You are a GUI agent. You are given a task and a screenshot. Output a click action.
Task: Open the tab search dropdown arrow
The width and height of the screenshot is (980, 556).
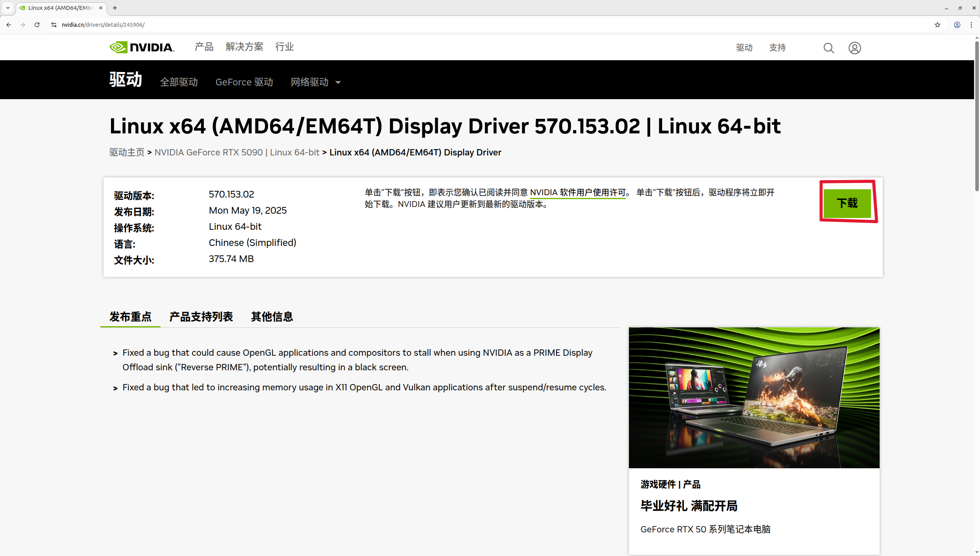coord(7,8)
